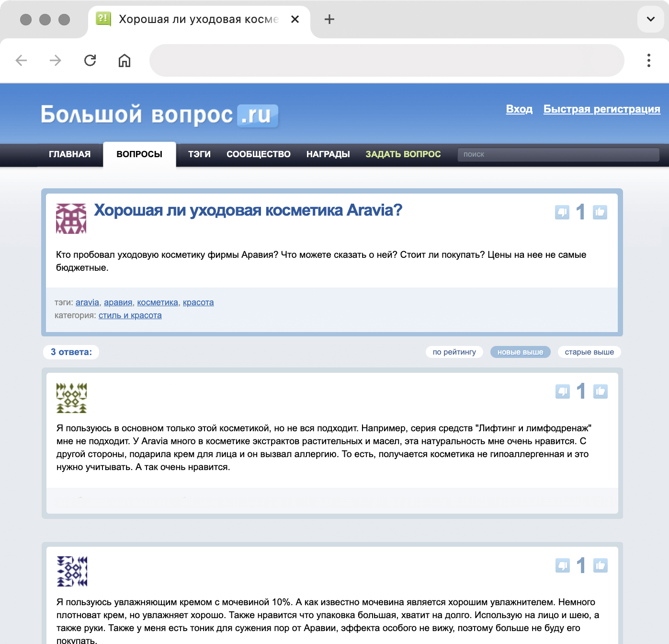Click the поиск search field
Screen dimensions: 669x644
pyautogui.click(x=558, y=154)
